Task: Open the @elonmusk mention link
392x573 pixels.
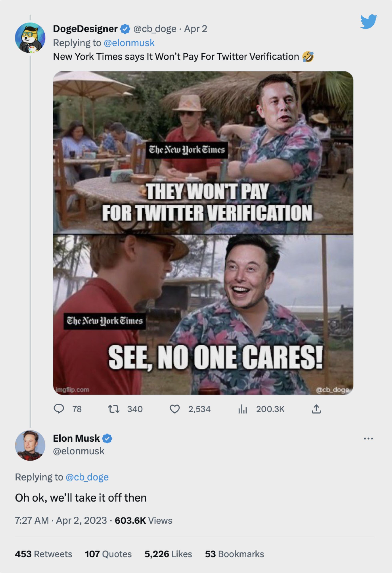Action: tap(129, 43)
